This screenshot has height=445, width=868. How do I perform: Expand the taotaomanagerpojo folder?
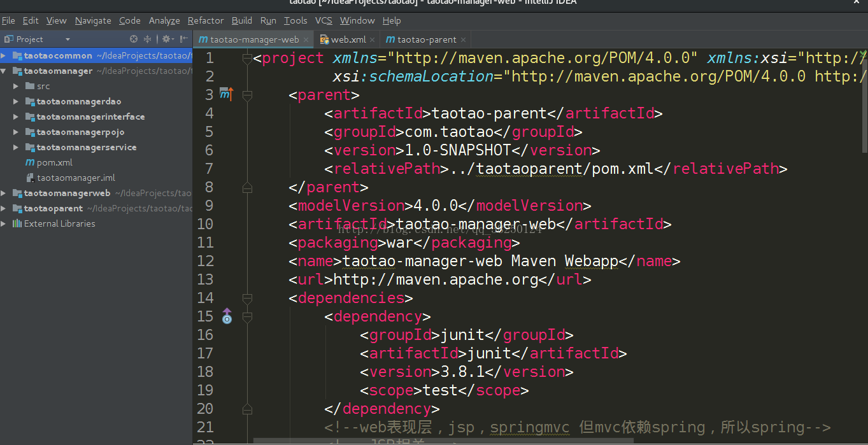[16, 132]
